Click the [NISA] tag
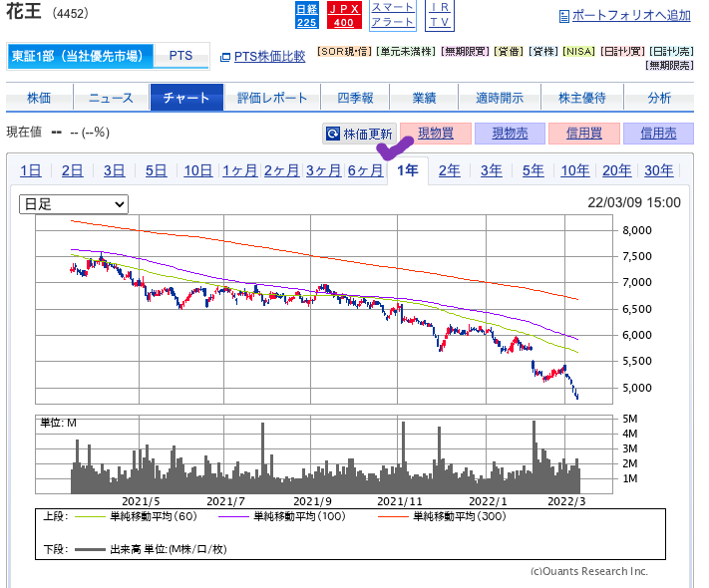709x588 pixels. click(x=578, y=52)
